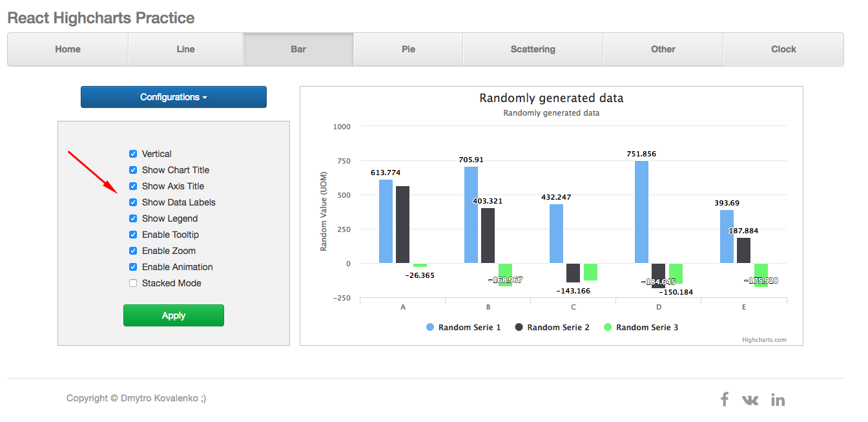Uncheck Show Data Labels
This screenshot has height=422, width=868.
pyautogui.click(x=132, y=202)
